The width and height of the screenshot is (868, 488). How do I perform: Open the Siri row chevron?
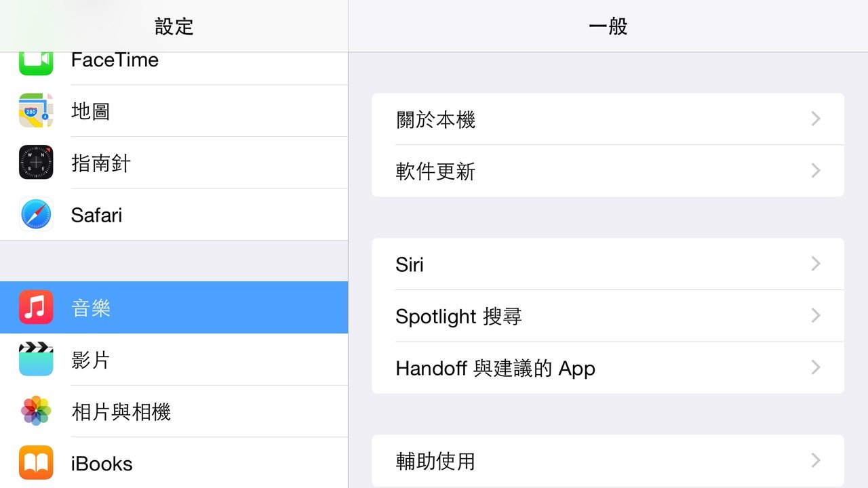[x=816, y=264]
